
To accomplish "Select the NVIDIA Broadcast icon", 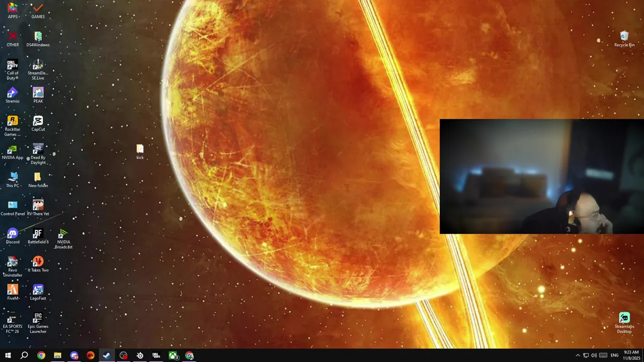I will 63,239.
